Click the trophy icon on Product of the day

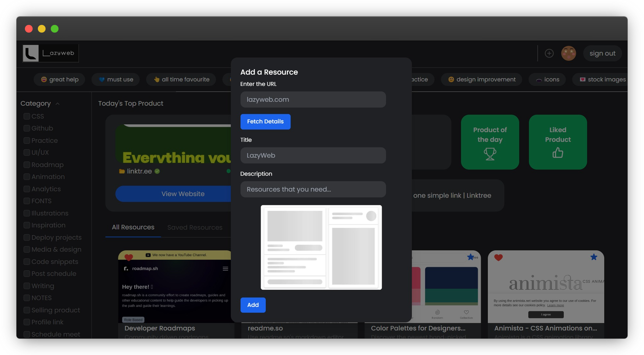pyautogui.click(x=490, y=154)
